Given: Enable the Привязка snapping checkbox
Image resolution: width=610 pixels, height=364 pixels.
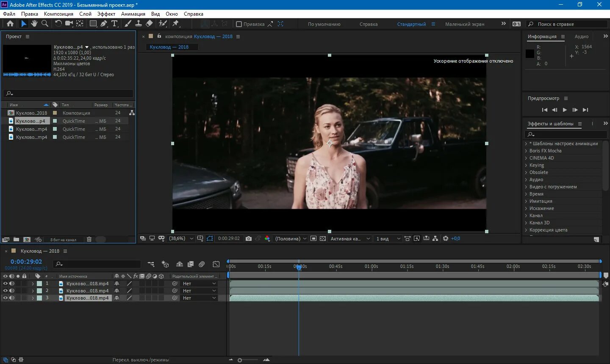Looking at the screenshot, I should (239, 24).
